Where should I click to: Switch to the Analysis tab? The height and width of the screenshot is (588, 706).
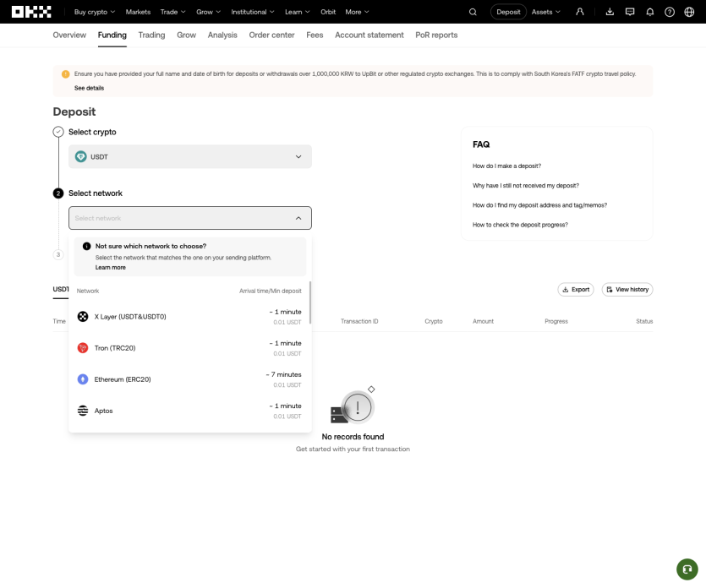222,35
